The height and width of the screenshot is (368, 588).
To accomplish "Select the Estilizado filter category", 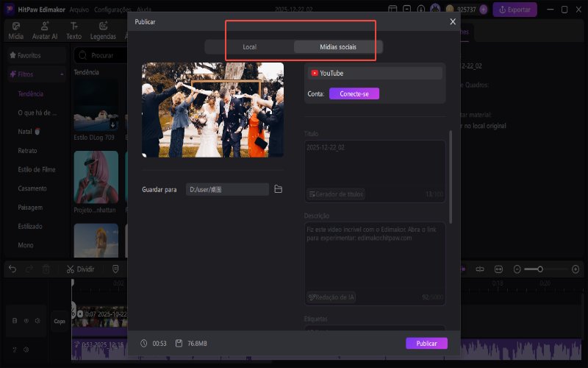I will [x=30, y=226].
